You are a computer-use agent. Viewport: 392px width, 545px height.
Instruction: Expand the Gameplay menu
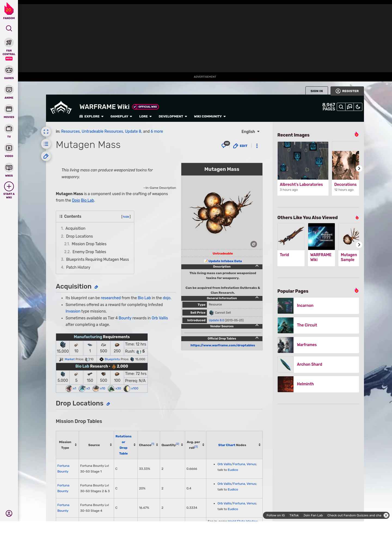(x=121, y=116)
